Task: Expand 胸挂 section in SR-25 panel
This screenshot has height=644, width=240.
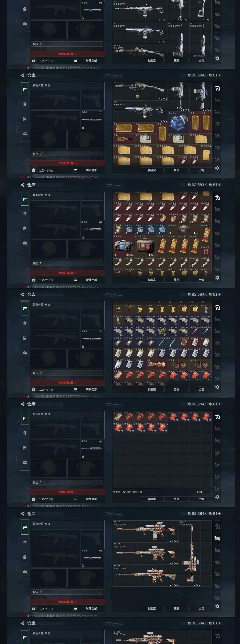Action: 67,592
